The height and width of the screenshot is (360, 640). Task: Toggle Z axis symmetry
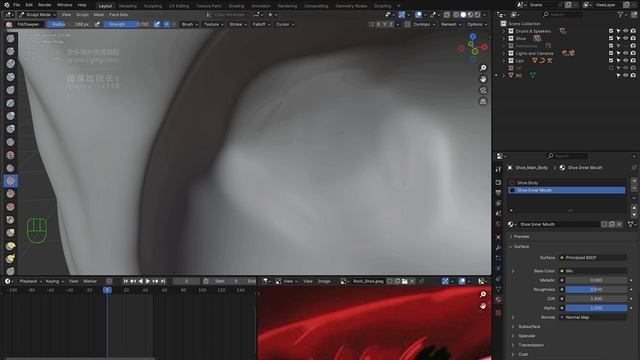391,24
